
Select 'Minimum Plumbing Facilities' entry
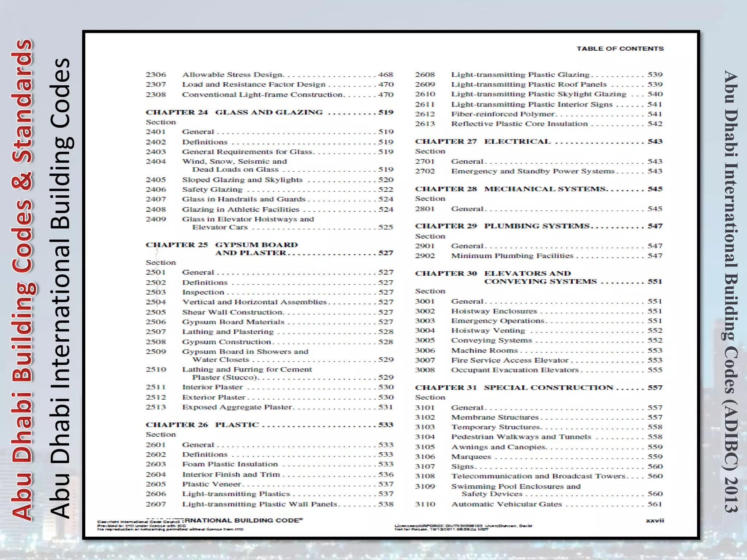(x=539, y=256)
